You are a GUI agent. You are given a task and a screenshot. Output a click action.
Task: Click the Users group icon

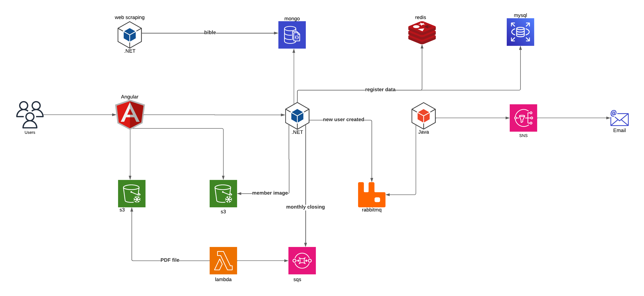(x=30, y=114)
